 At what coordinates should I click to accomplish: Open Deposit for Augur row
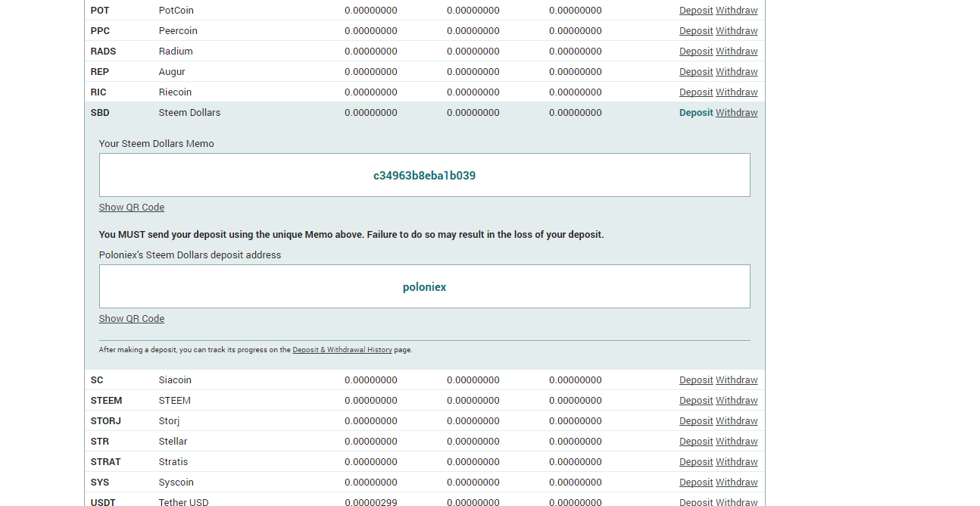point(696,72)
